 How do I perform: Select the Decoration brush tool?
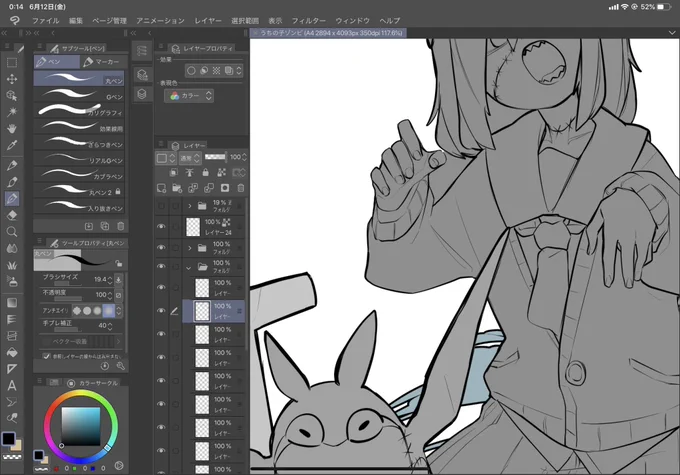(12, 265)
